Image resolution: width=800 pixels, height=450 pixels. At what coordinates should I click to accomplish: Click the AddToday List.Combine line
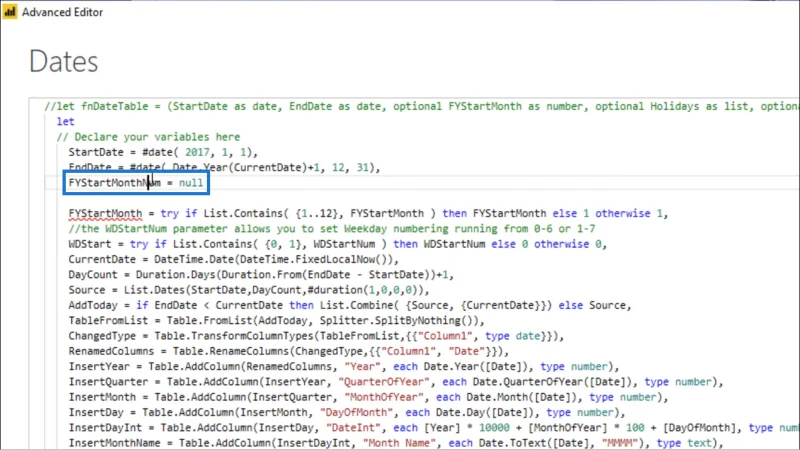[x=349, y=305]
